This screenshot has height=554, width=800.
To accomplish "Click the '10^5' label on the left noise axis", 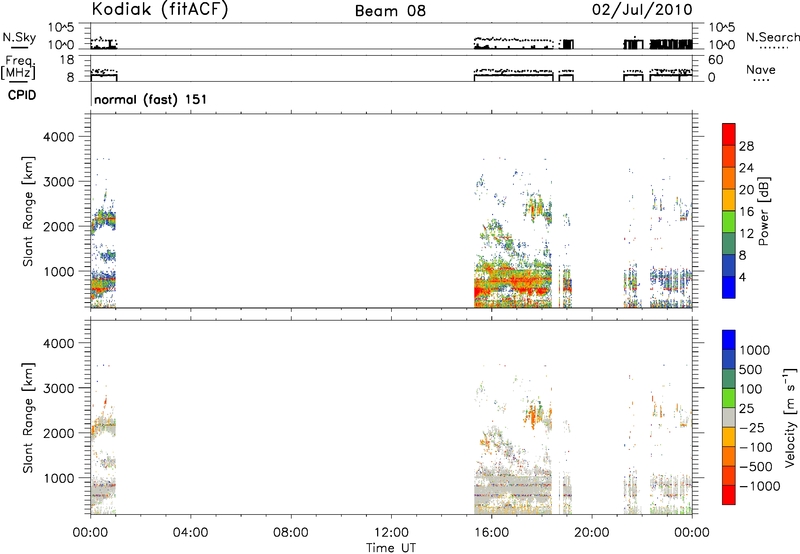I will (x=61, y=27).
